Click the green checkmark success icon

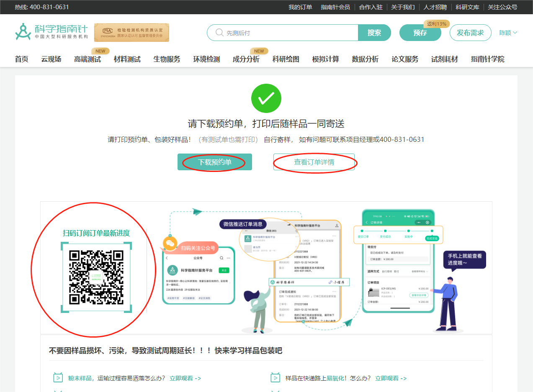266,98
